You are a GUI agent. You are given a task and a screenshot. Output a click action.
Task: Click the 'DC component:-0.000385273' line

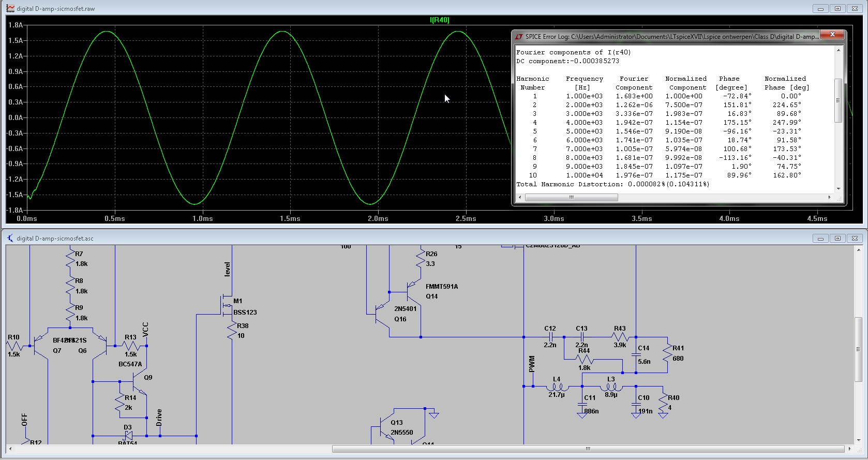(567, 61)
